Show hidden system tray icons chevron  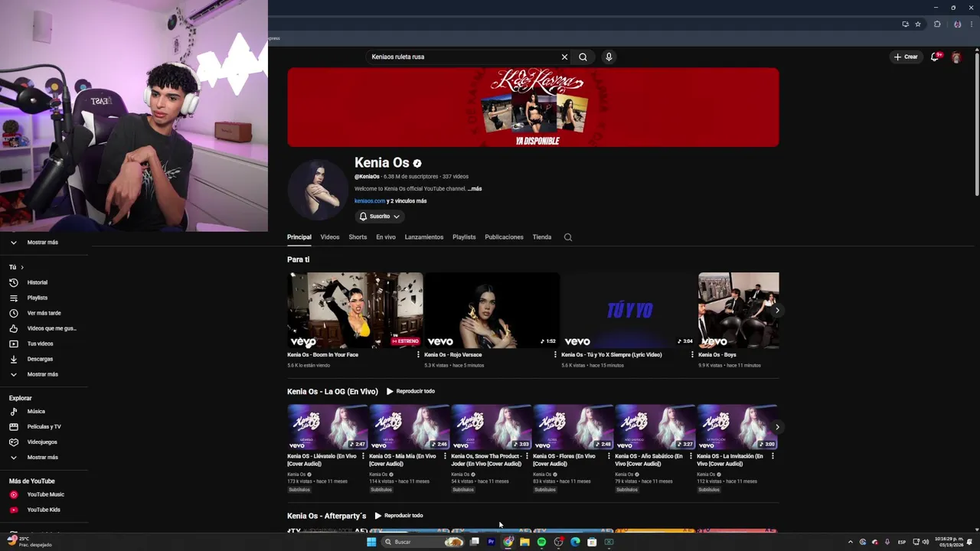[x=851, y=542]
